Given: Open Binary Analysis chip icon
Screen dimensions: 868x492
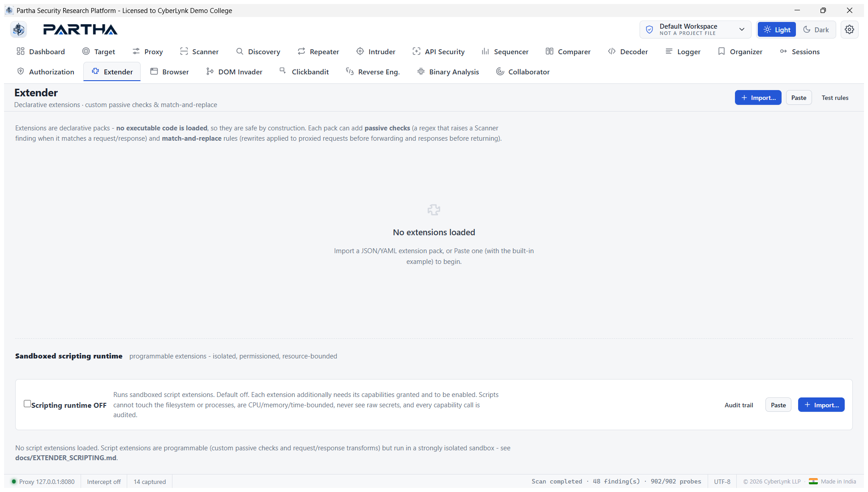Looking at the screenshot, I should point(421,72).
